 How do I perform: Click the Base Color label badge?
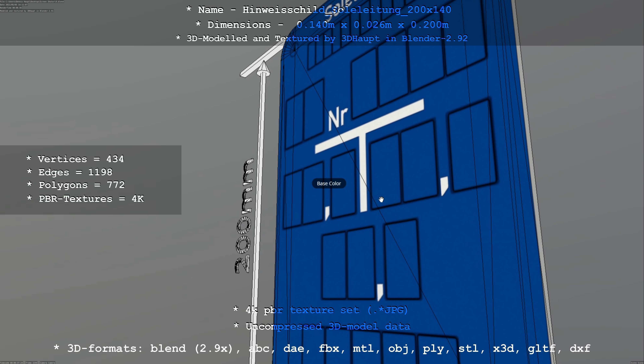(x=329, y=183)
